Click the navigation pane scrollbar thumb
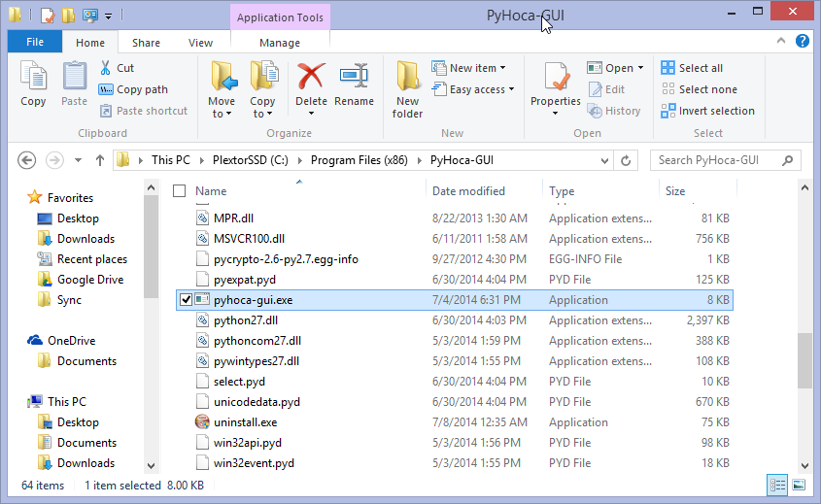 tap(151, 247)
